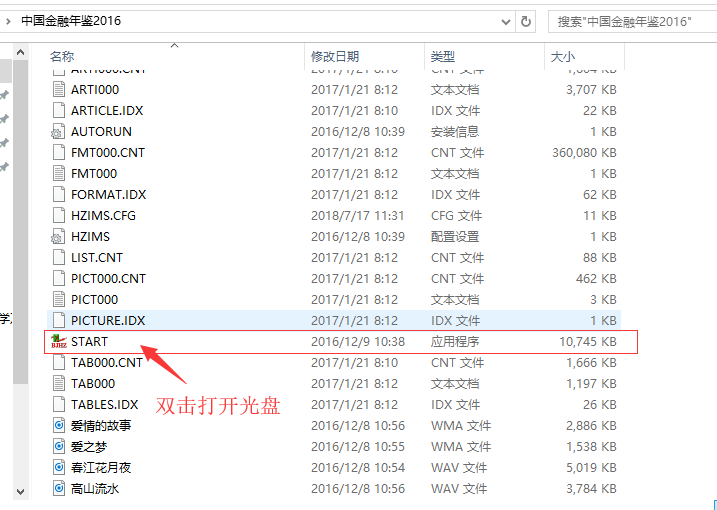Click the 配置设置 type cell

(455, 237)
